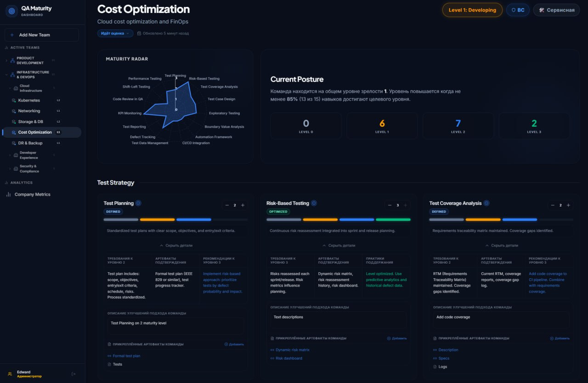Open the Specs artifact link
588x383 pixels.
(444, 358)
